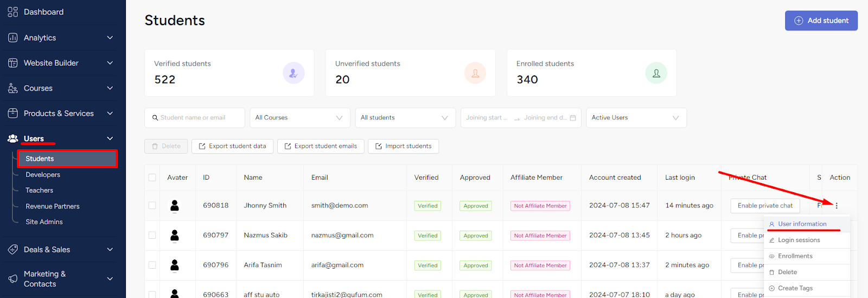Click the Marketing & Contacts megaphone icon
This screenshot has height=298, width=868.
point(12,278)
